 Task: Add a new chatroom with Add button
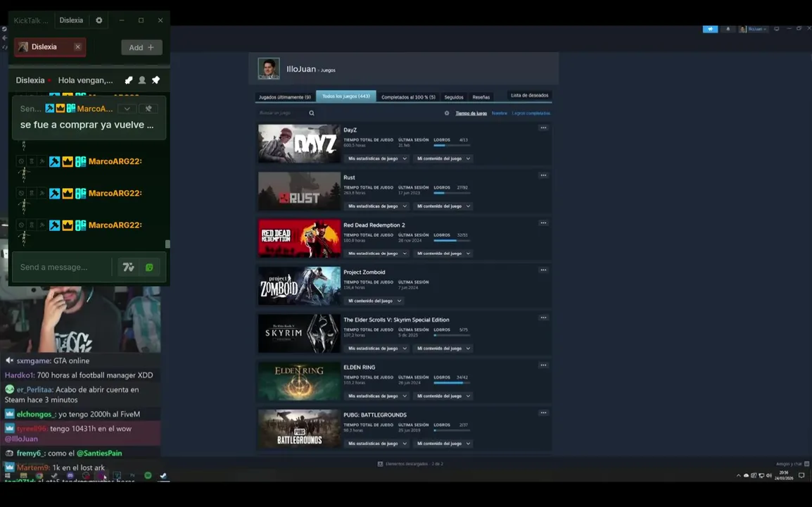point(141,47)
